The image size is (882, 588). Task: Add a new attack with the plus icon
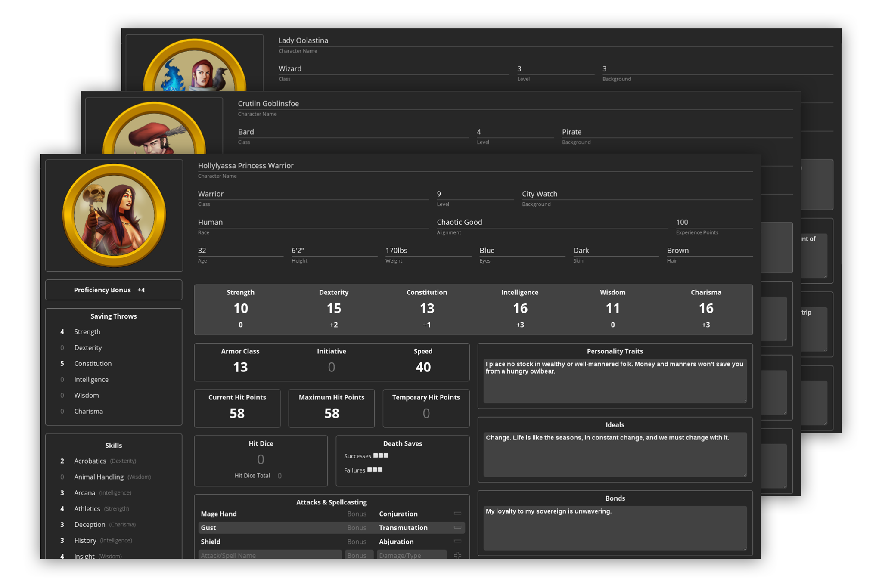coord(457,555)
